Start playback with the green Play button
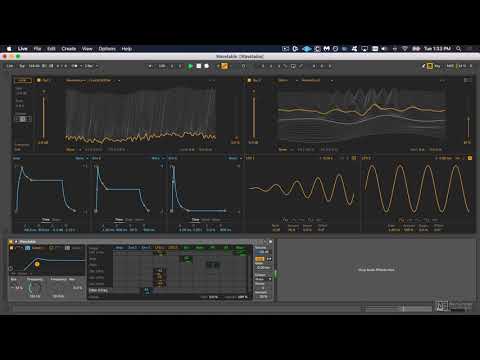 (190, 66)
